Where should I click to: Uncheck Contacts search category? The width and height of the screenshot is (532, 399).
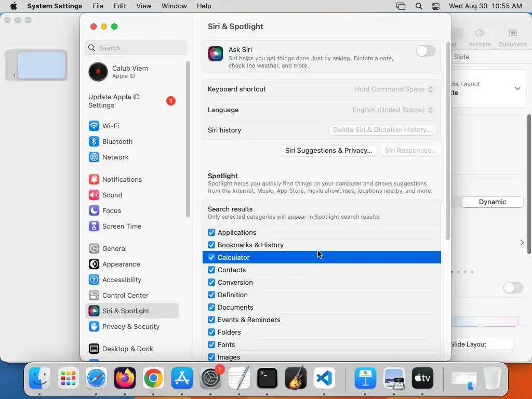click(211, 270)
